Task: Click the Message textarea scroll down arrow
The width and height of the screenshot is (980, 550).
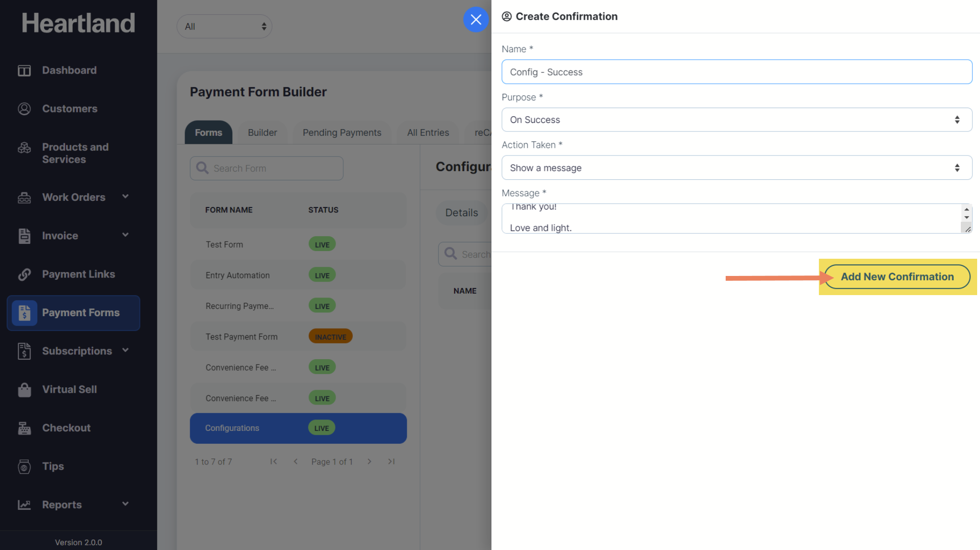Action: point(967,218)
